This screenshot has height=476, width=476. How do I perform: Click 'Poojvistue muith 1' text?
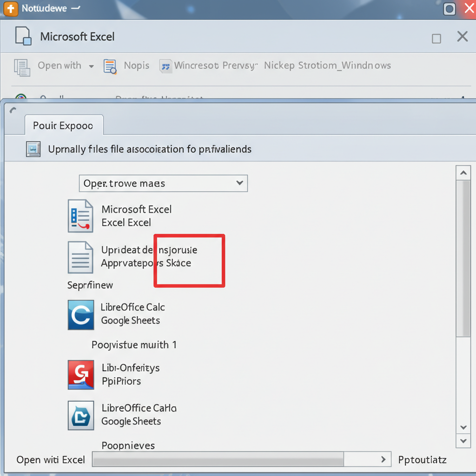point(134,345)
